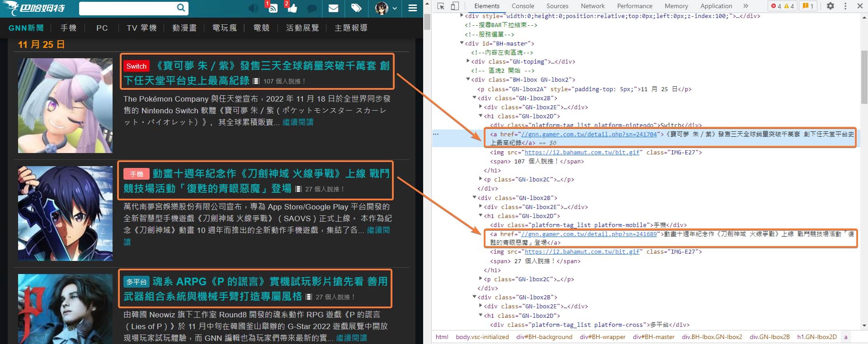Open the Application tab
The height and width of the screenshot is (344, 868).
716,6
